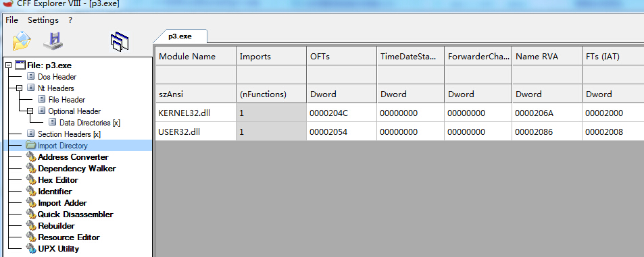The image size is (644, 257).
Task: Open the Import Adder tool
Action: click(x=62, y=203)
